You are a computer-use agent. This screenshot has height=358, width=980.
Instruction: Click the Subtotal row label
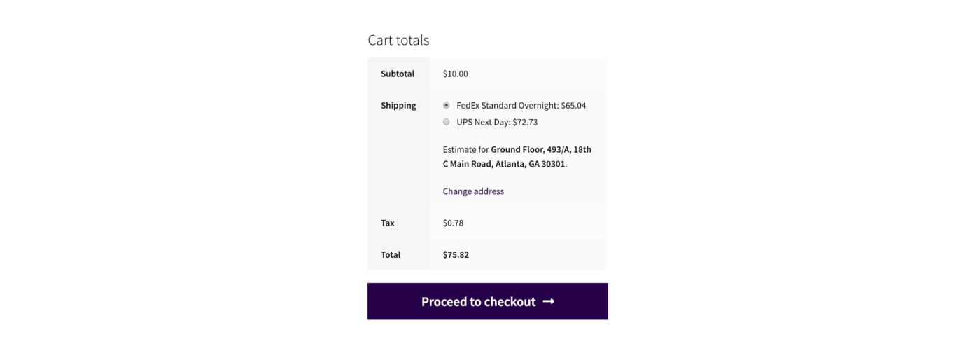(398, 74)
